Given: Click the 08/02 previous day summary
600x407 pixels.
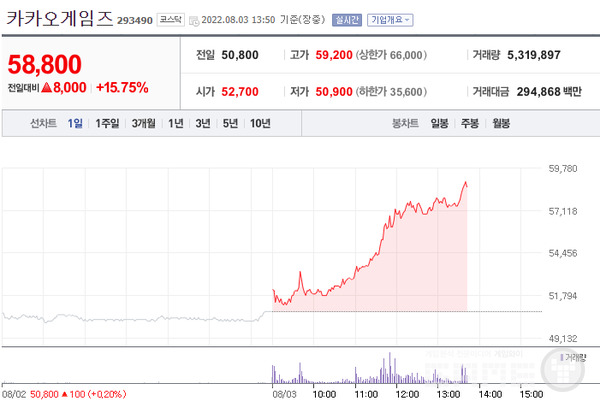Looking at the screenshot, I should click(x=64, y=394).
